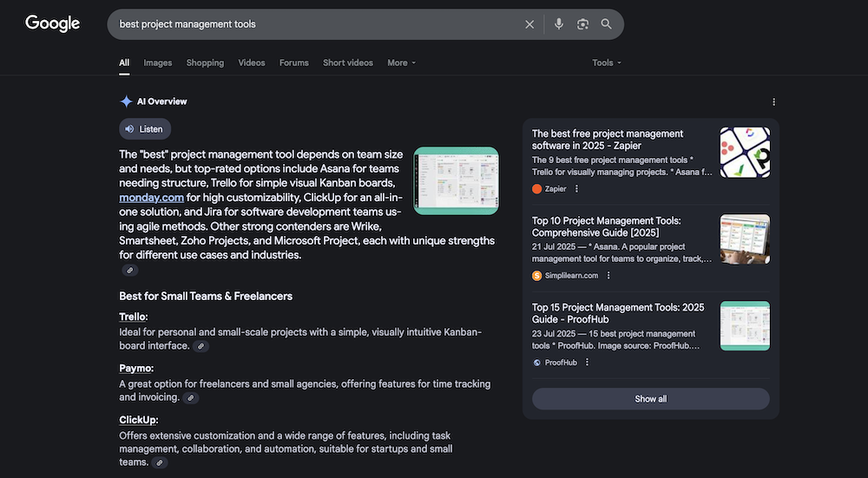Open three-dot menu beside Zapier source
868x478 pixels.
576,189
